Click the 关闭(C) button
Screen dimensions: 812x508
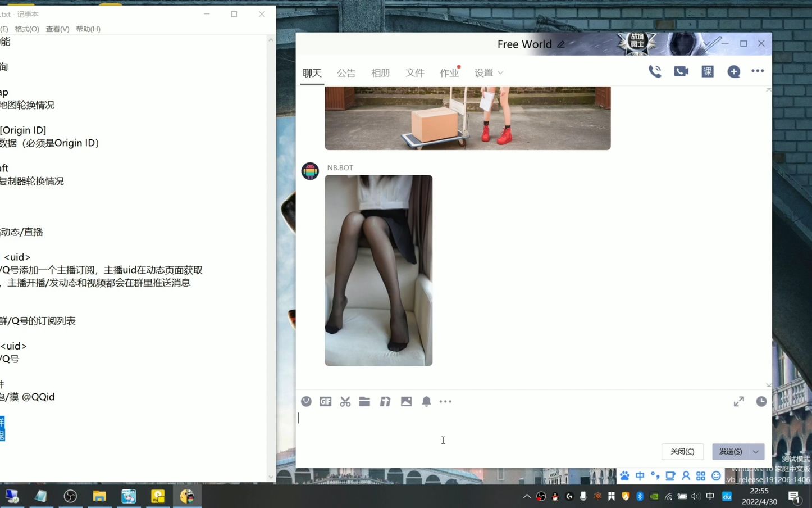[x=682, y=451]
